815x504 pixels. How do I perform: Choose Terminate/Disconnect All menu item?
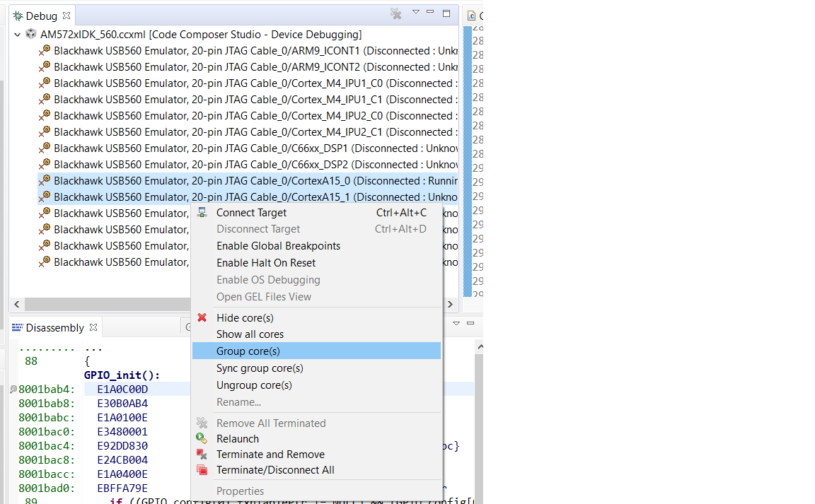pos(316,470)
